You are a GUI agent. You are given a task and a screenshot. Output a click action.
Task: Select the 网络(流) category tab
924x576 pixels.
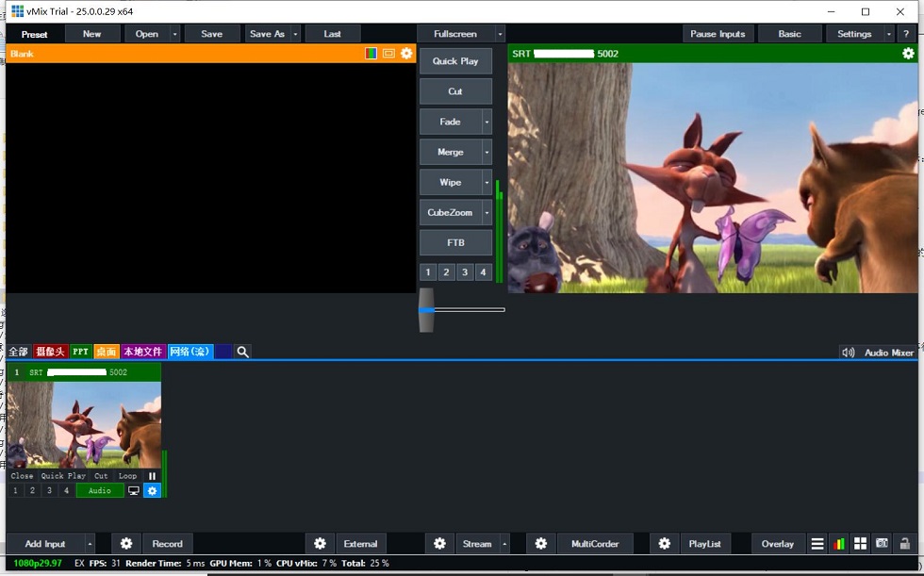click(190, 352)
